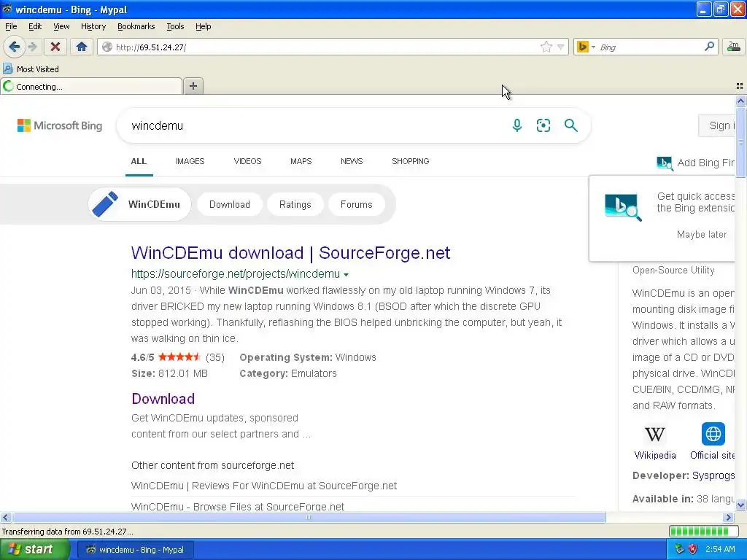Open the Bookmarks menu

(136, 26)
